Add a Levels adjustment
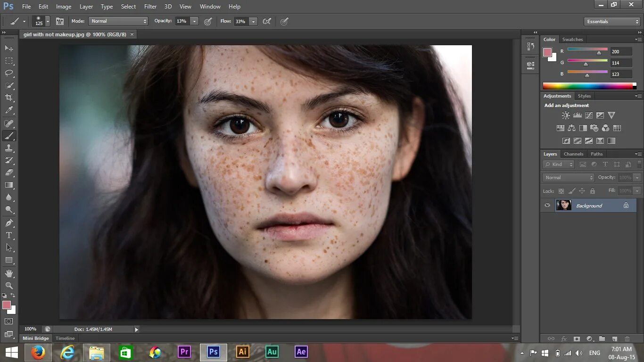Image resolution: width=644 pixels, height=362 pixels. [x=577, y=115]
